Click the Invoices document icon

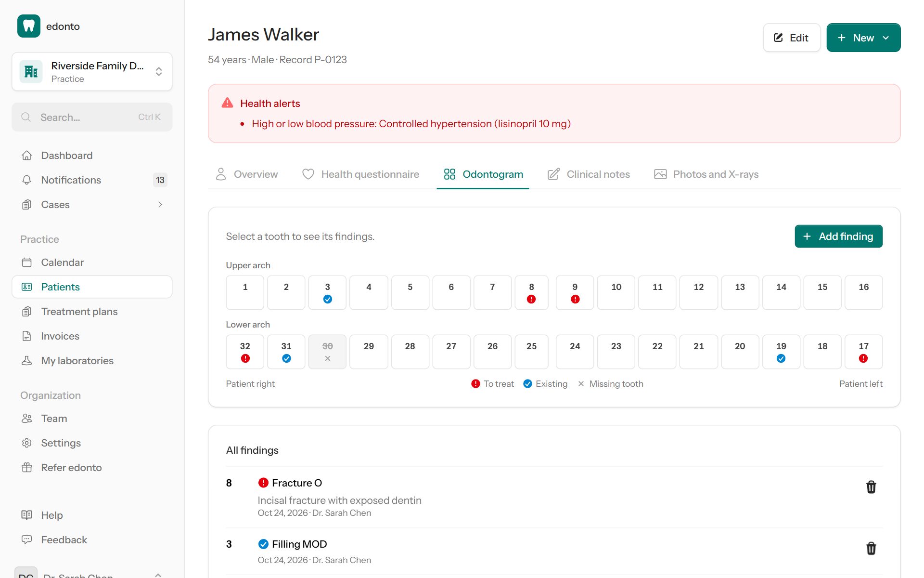pyautogui.click(x=27, y=336)
